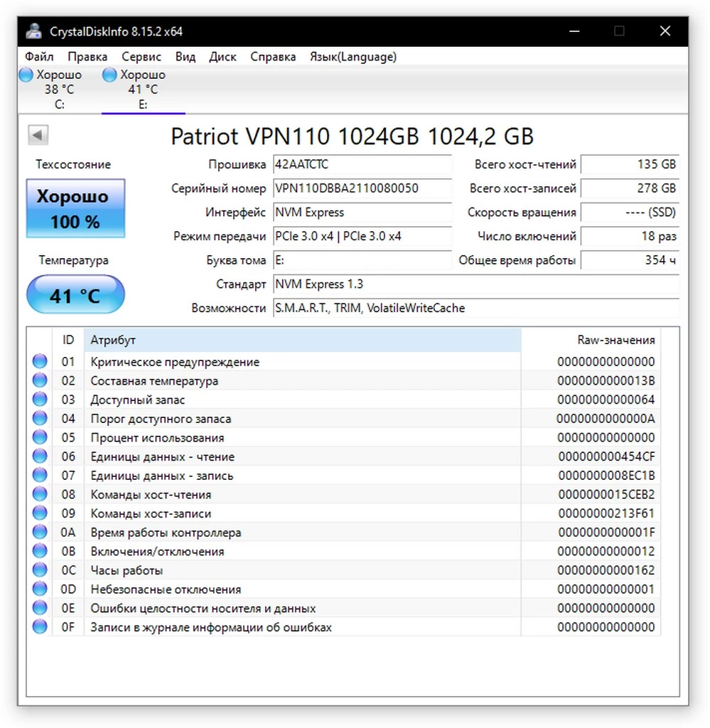710x728 pixels.
Task: Click status orb of attribute 07
Action: coord(40,476)
